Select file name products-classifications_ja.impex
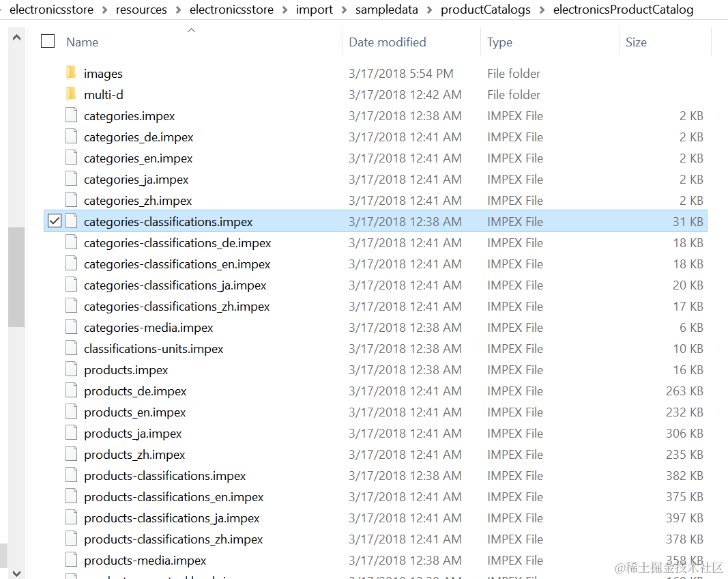The image size is (728, 579). point(171,518)
